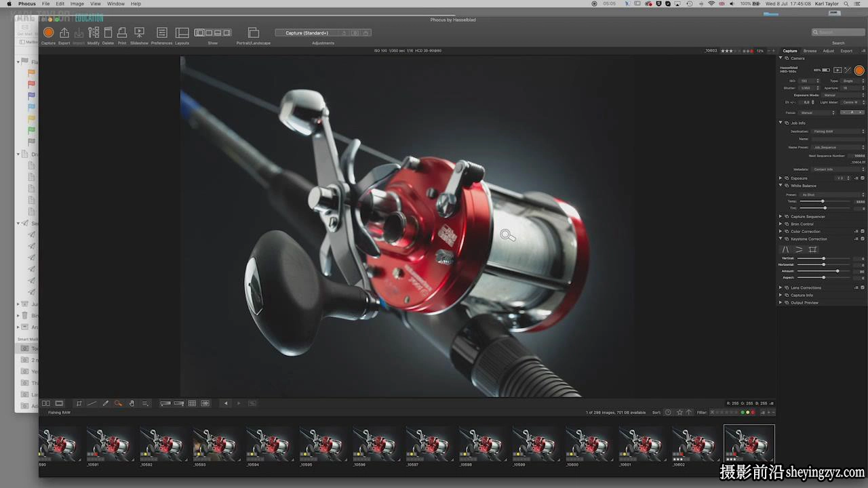Toggle Portrait/Landscape orientation icon

point(254,33)
